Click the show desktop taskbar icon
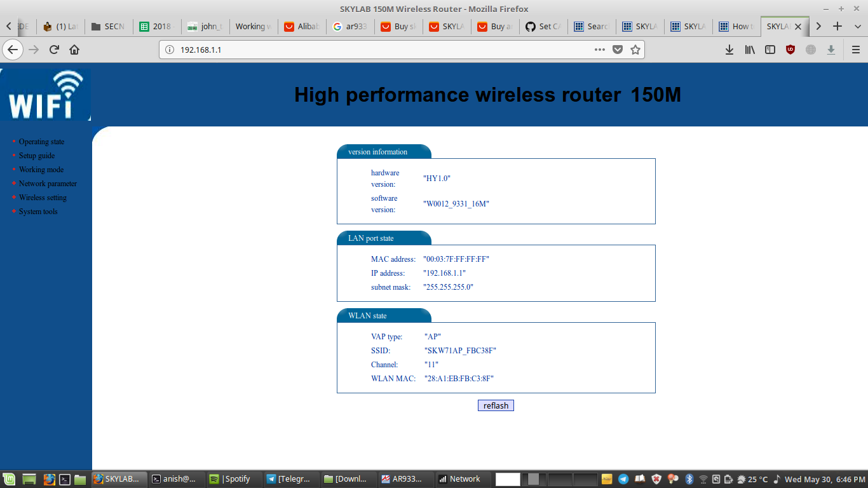This screenshot has height=488, width=868. coord(30,479)
